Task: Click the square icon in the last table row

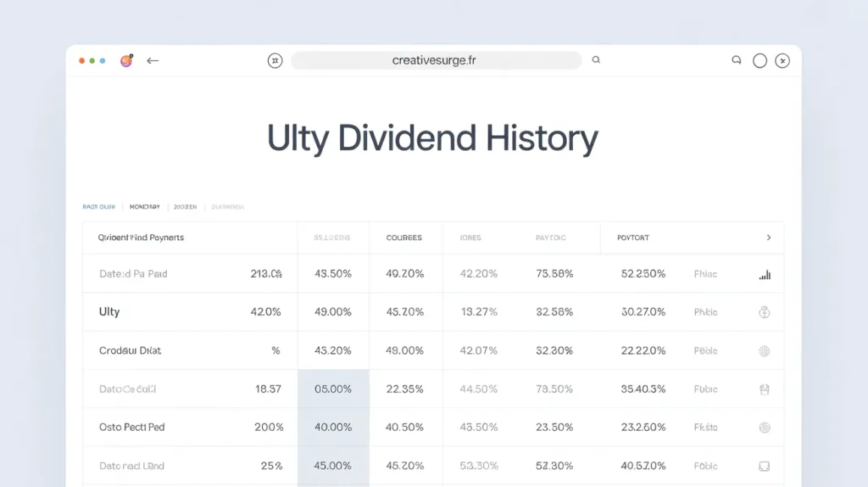Action: 764,466
